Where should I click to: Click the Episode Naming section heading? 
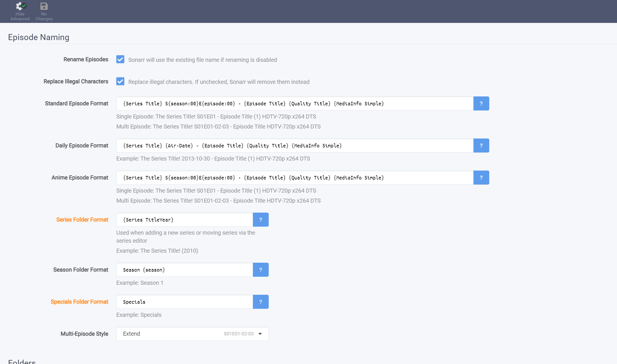pyautogui.click(x=38, y=37)
